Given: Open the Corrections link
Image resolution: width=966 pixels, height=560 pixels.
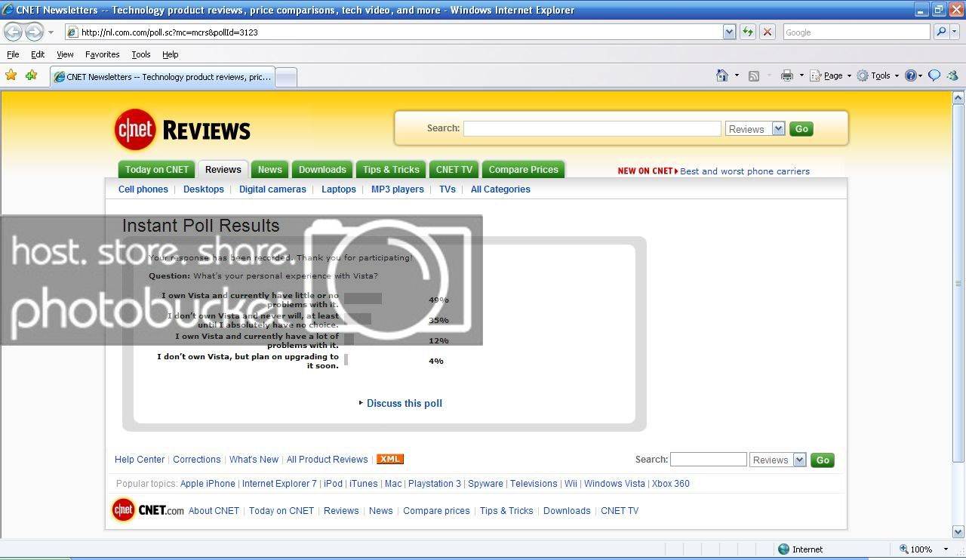Looking at the screenshot, I should [x=197, y=460].
